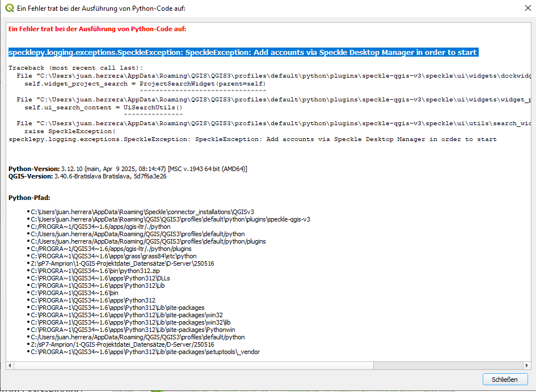Click the unhighlighted SpeckleException line ending the traceback
Screen dimensions: 536x392
pyautogui.click(x=252, y=139)
